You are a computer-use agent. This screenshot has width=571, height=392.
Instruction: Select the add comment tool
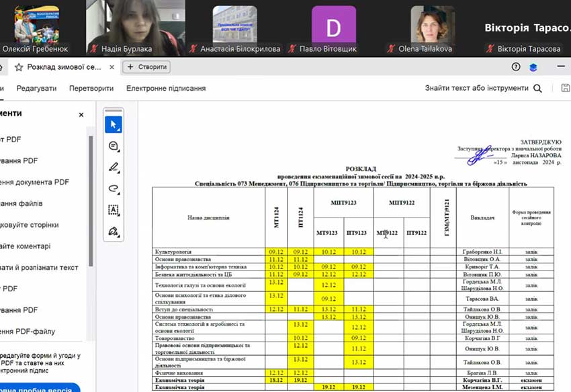click(114, 146)
